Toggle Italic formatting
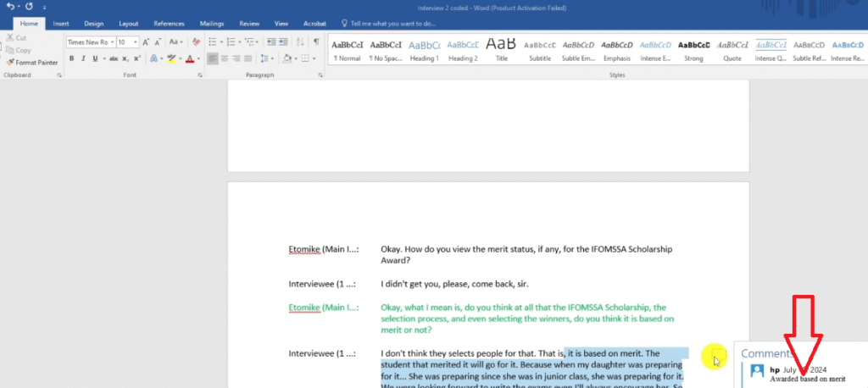 pyautogui.click(x=83, y=58)
